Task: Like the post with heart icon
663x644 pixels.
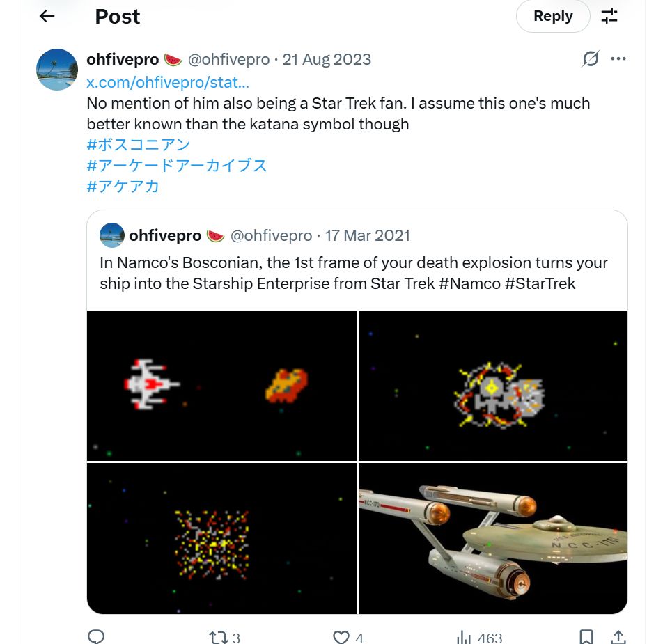Action: 341,636
